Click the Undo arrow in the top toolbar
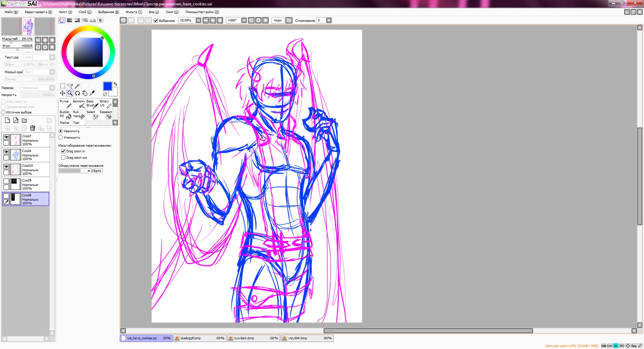Screen dimensions: 644x349 tap(123, 20)
